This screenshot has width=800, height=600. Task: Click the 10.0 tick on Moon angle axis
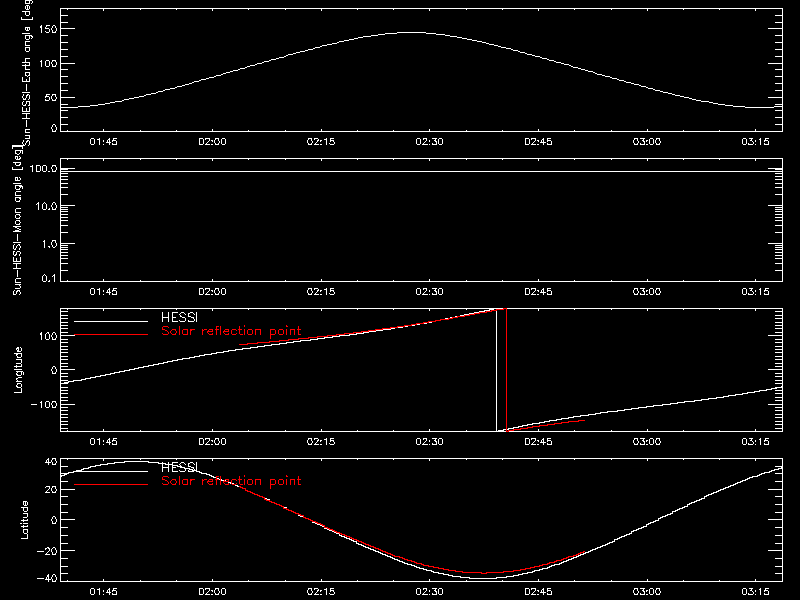pyautogui.click(x=46, y=206)
